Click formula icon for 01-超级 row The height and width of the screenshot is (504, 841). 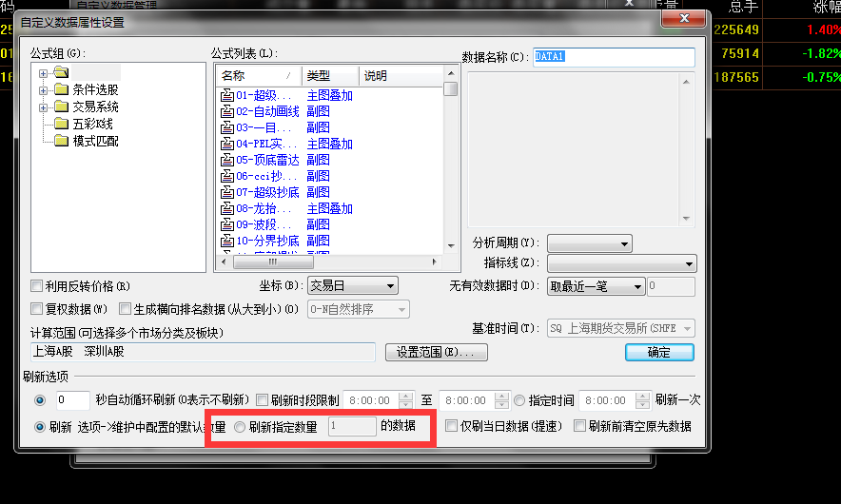pyautogui.click(x=227, y=95)
